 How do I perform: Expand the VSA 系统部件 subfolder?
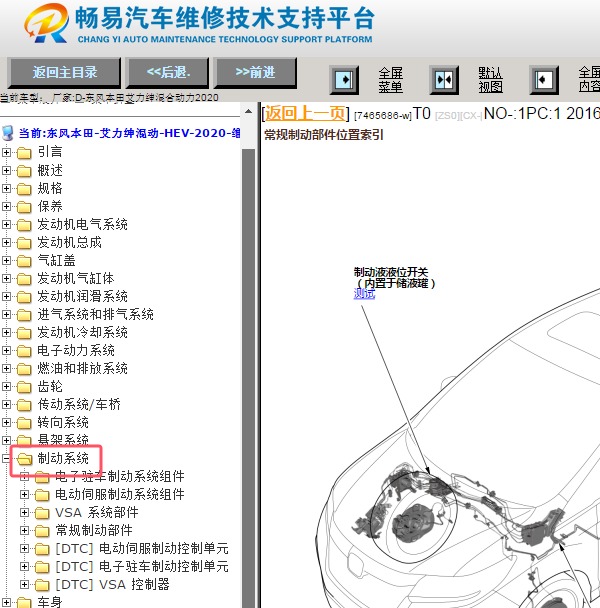coord(25,512)
